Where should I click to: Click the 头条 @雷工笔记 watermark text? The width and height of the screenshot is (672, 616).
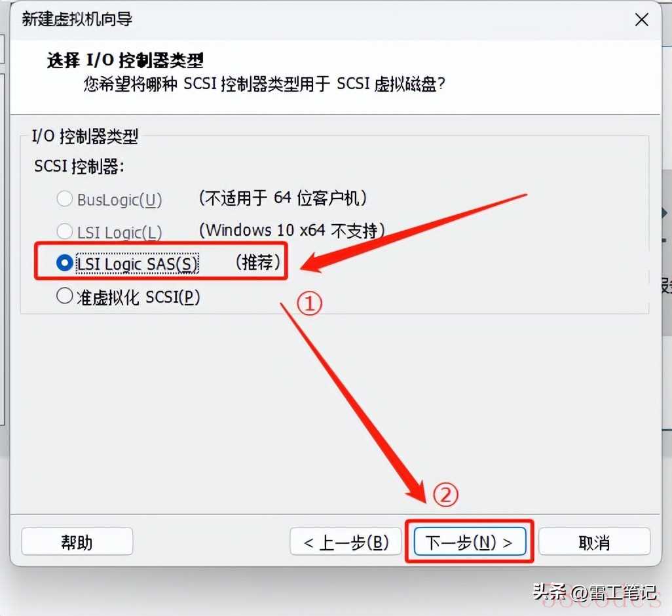click(595, 592)
